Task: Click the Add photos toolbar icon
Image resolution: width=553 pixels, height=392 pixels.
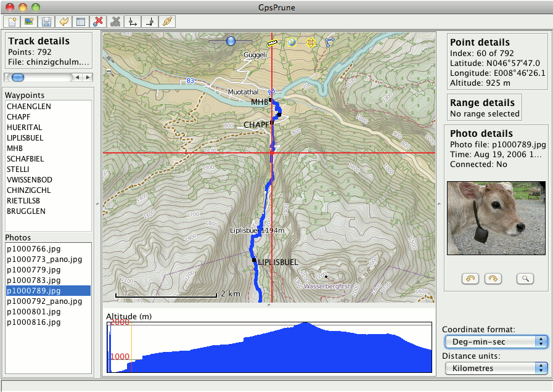Action: coord(28,22)
